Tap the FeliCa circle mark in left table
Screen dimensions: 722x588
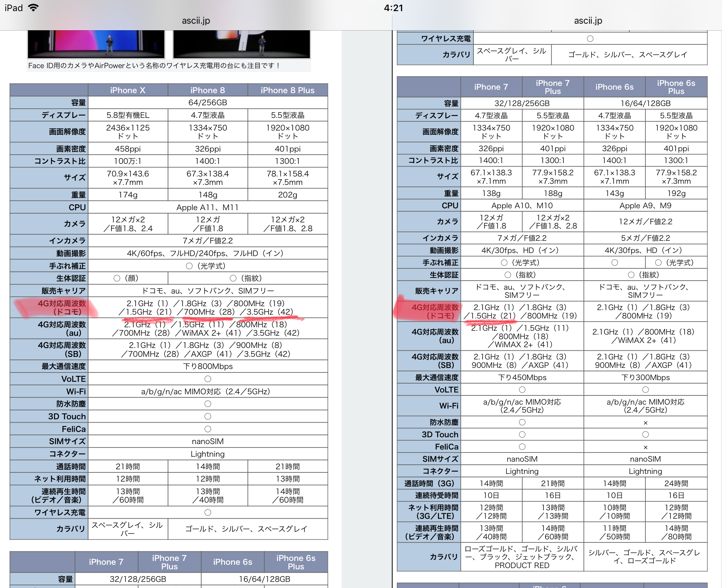208,429
